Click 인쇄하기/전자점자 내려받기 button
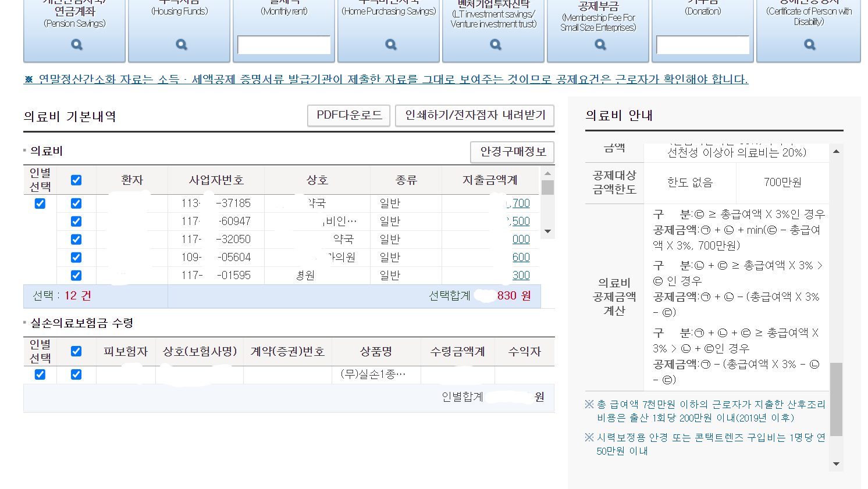868x489 pixels. click(475, 115)
